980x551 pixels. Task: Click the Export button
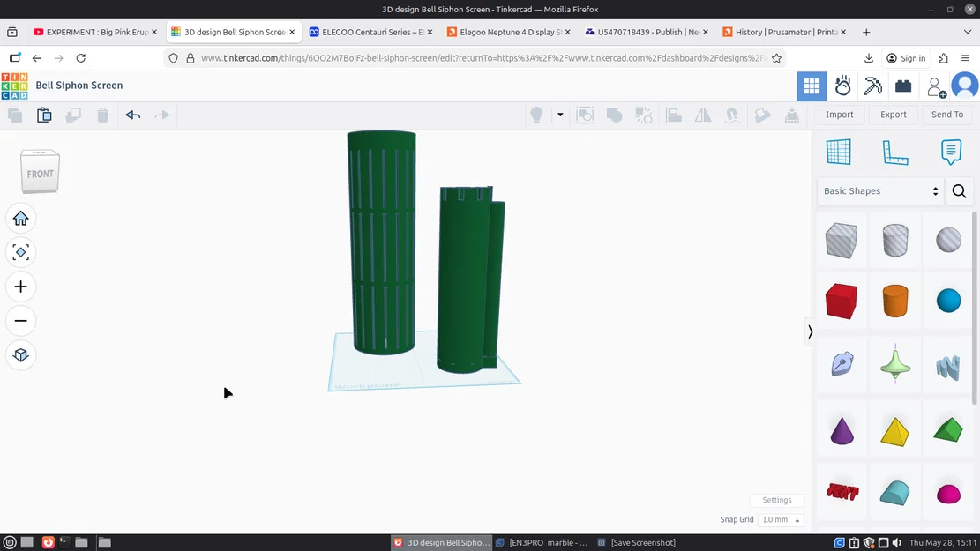pyautogui.click(x=894, y=115)
